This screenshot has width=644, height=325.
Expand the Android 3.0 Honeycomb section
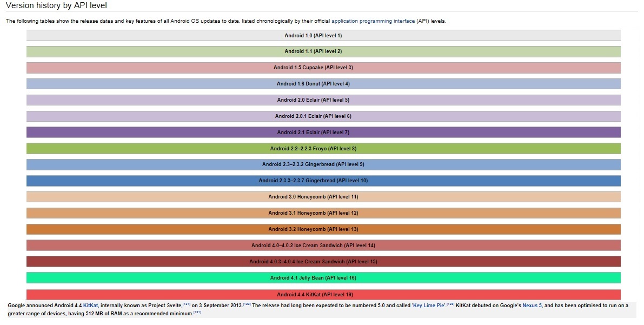coord(322,196)
